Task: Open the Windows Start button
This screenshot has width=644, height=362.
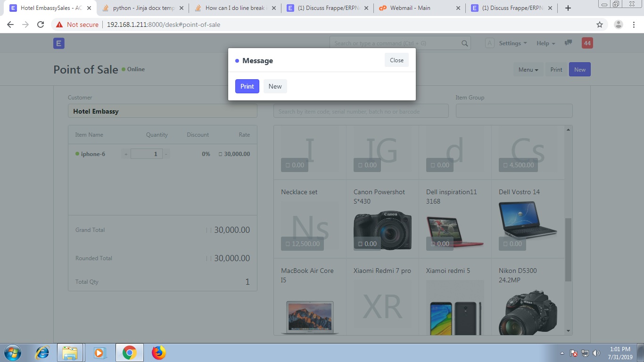Action: 13,353
